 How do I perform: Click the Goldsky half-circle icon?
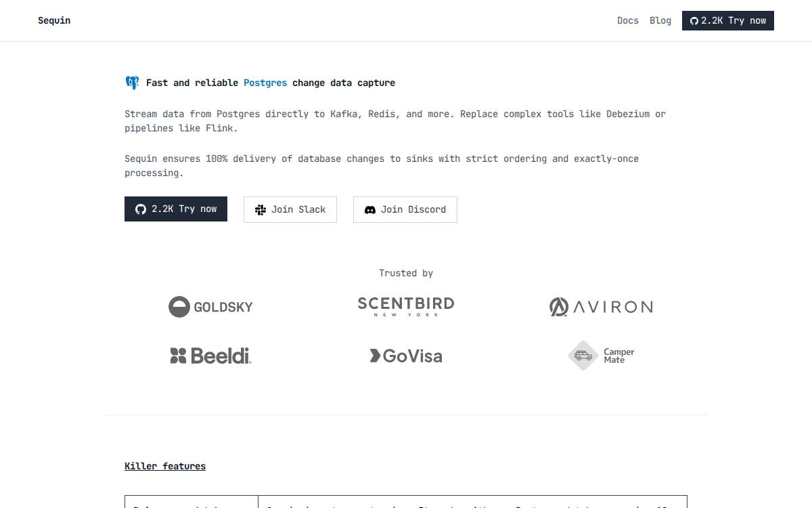point(179,307)
